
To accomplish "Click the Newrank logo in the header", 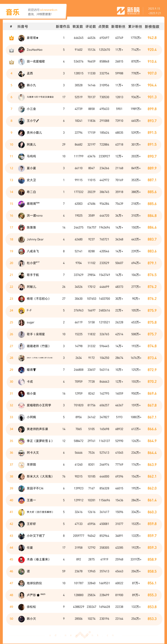I will 128,11.
